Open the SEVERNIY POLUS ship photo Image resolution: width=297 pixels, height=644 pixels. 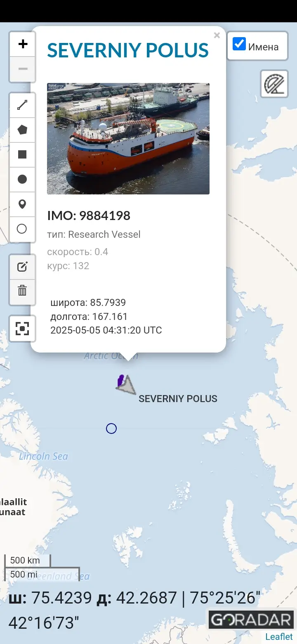pos(128,138)
